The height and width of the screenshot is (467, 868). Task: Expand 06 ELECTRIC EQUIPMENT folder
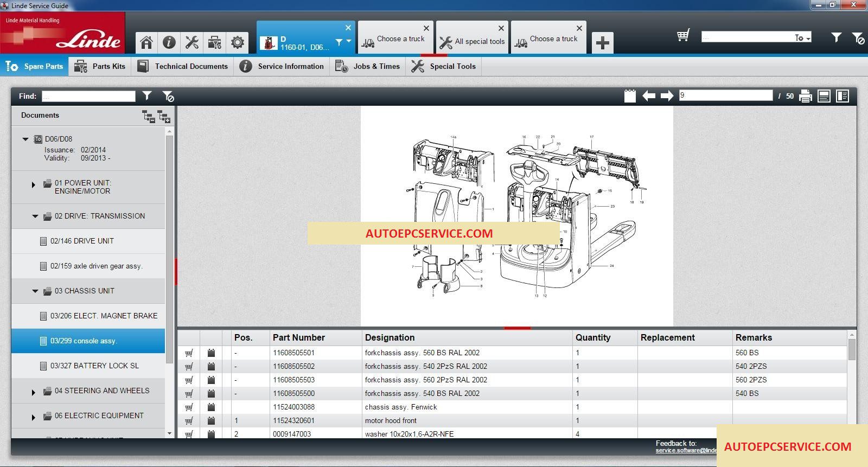point(33,417)
